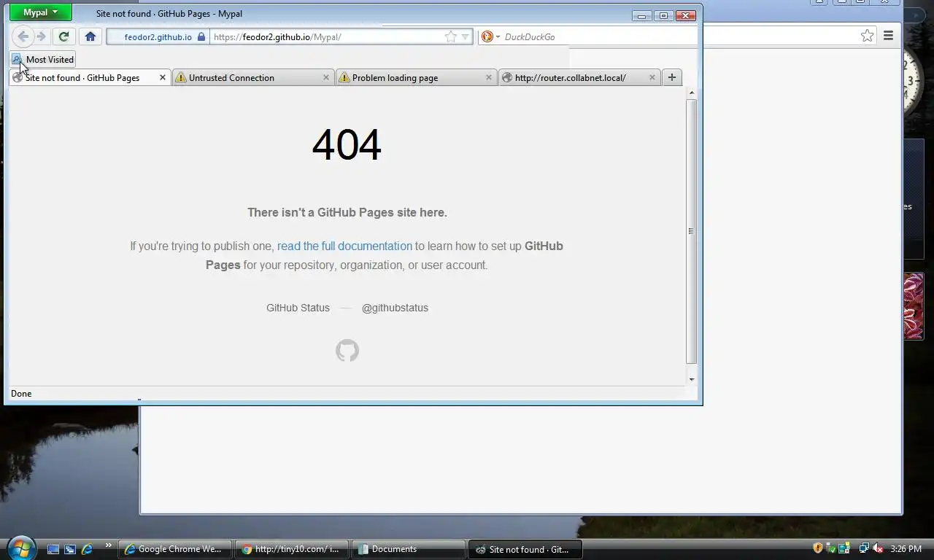934x560 pixels.
Task: Open a new tab with plus button
Action: 672,77
